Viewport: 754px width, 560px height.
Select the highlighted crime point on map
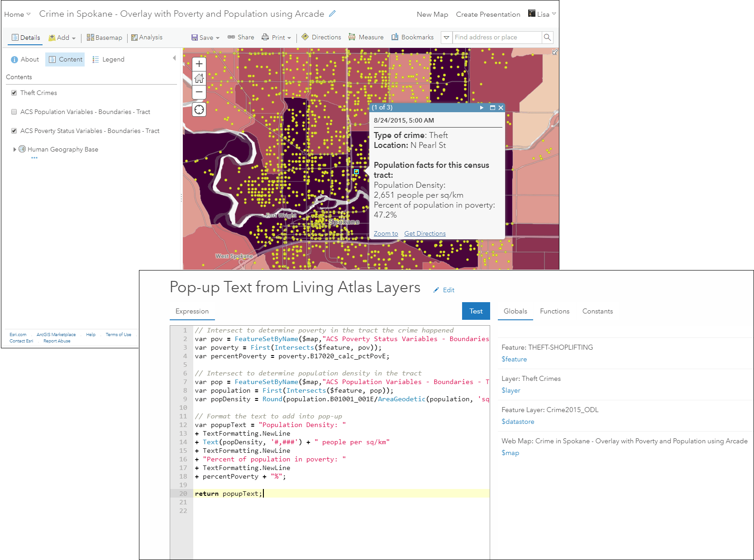click(x=356, y=172)
